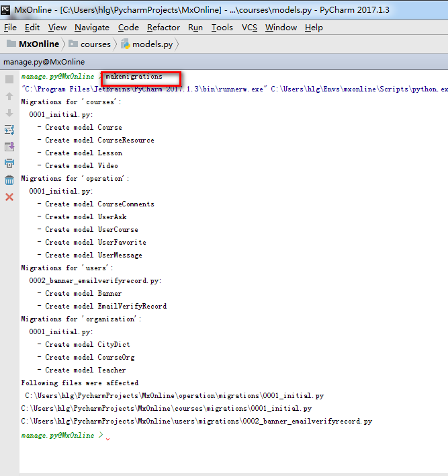
Task: Open the Code menu
Action: click(x=128, y=28)
